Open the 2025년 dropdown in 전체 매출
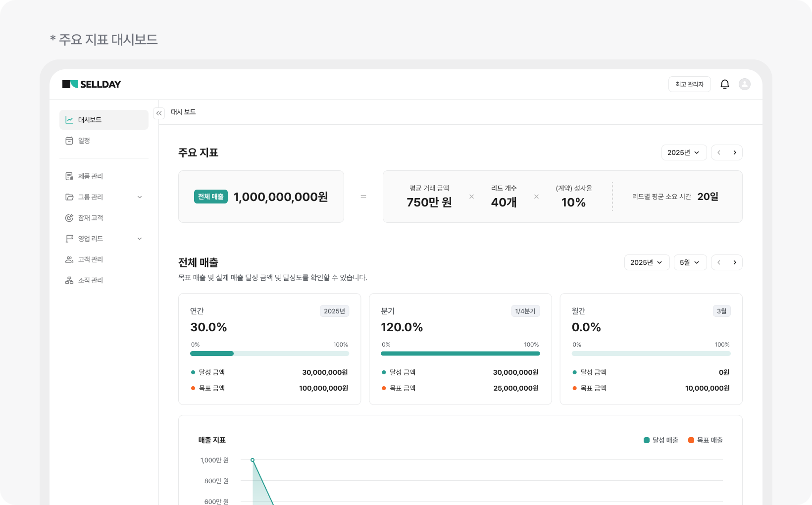This screenshot has height=505, width=812. click(647, 262)
